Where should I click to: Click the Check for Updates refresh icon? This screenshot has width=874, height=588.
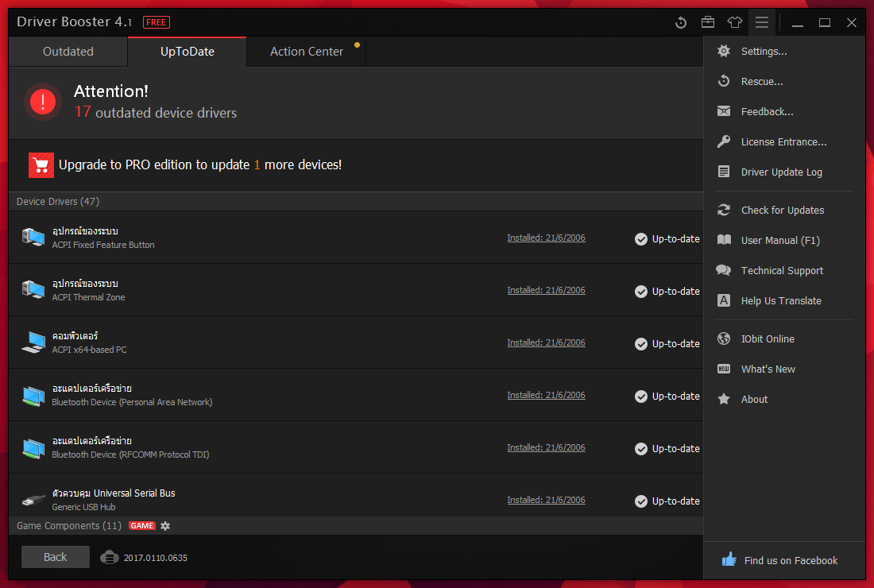click(724, 210)
